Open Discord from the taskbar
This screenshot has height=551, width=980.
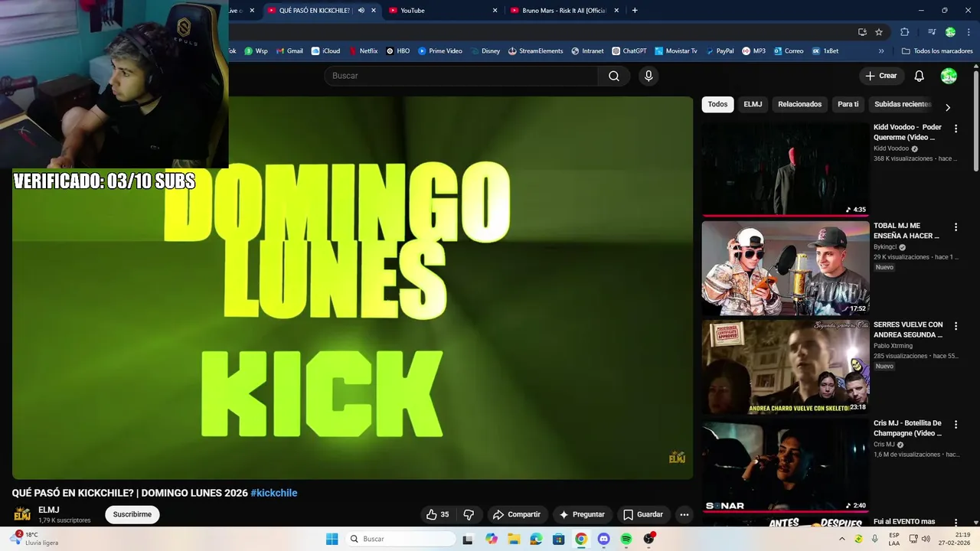603,539
